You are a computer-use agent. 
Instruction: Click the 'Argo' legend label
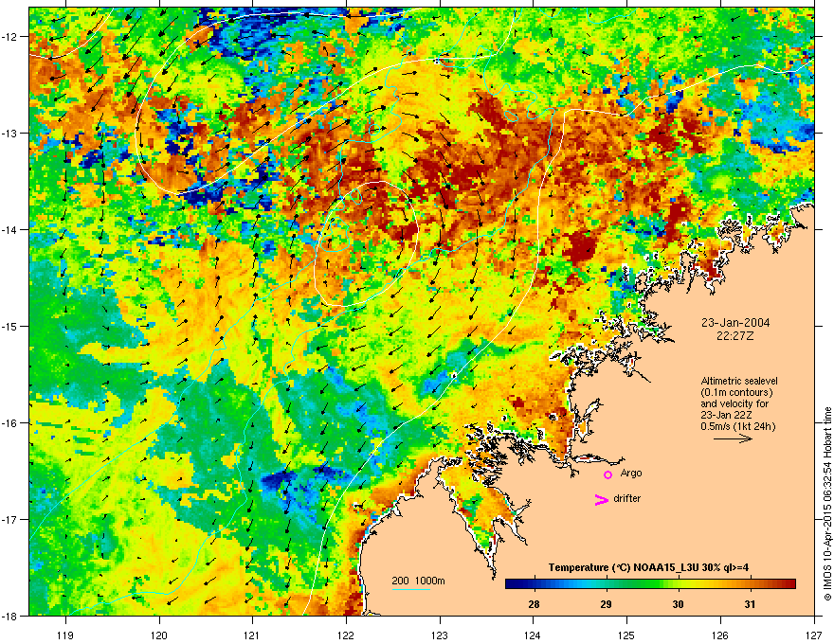pos(631,474)
